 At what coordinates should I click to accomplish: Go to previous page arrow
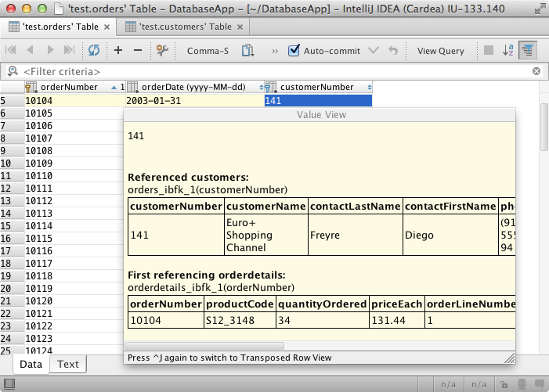(30, 50)
